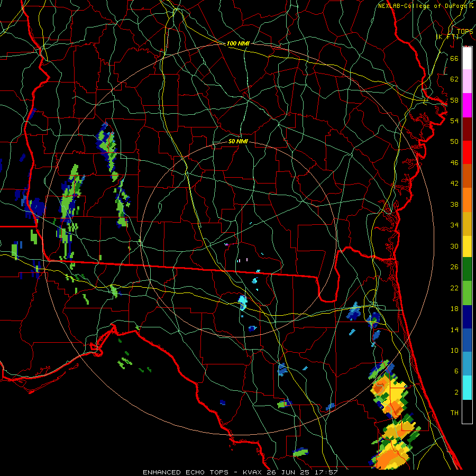The image size is (476, 476).
Task: Click the 22 value on the legend
Action: [x=454, y=288]
